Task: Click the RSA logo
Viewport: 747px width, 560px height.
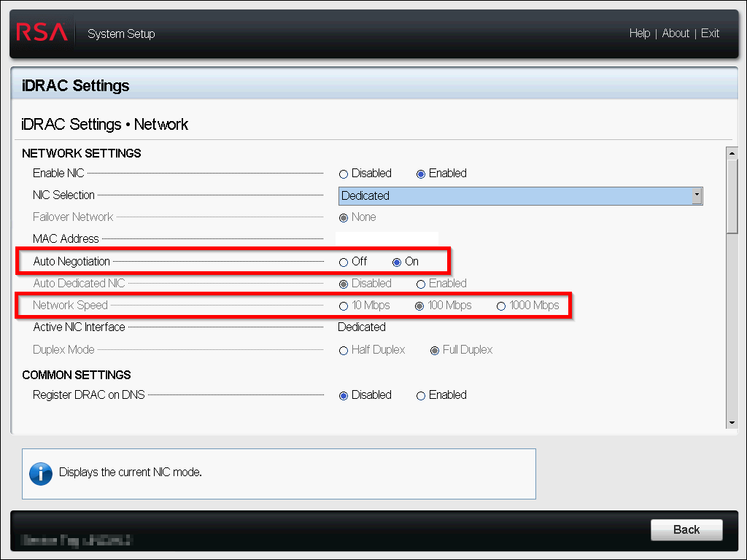Action: 42,33
